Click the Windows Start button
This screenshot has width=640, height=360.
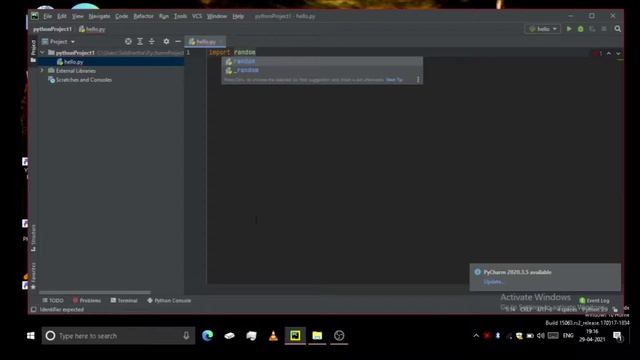pos(31,336)
